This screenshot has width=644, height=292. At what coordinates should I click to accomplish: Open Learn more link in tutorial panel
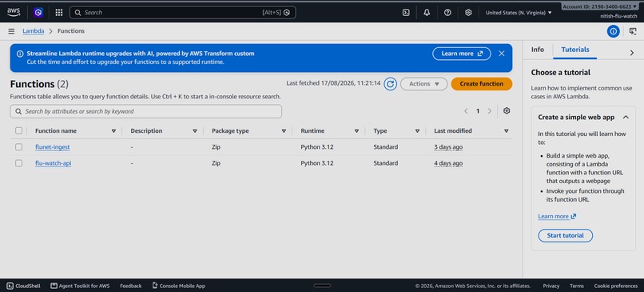557,216
